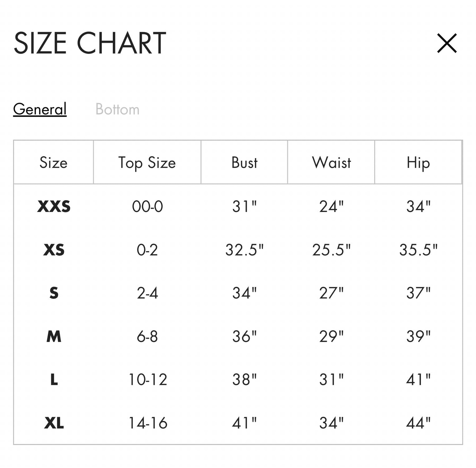
Task: Click the Waist column header
Action: pyautogui.click(x=331, y=163)
